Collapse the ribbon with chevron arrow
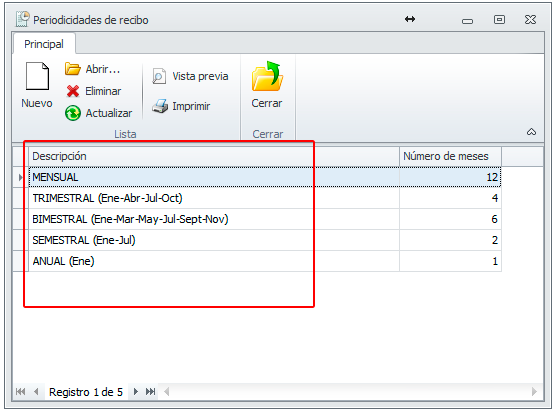 pyautogui.click(x=531, y=132)
